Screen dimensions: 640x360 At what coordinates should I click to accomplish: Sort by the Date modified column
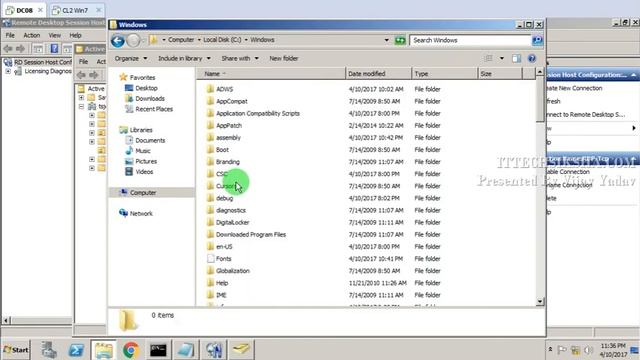click(x=378, y=73)
